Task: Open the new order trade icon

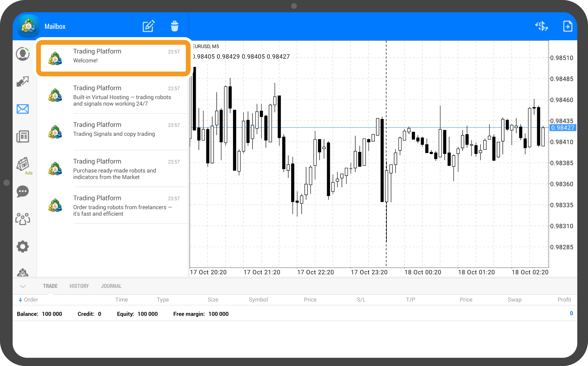Action: point(542,26)
